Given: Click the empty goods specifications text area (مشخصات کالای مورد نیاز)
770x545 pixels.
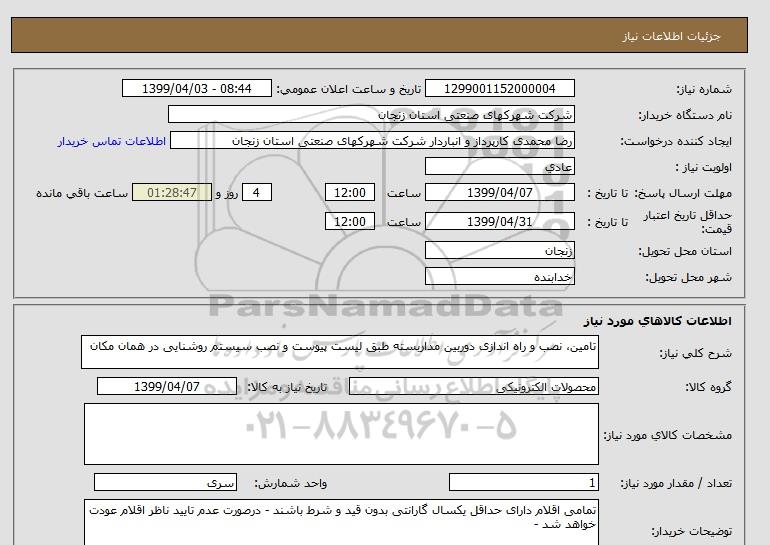Looking at the screenshot, I should (x=341, y=434).
